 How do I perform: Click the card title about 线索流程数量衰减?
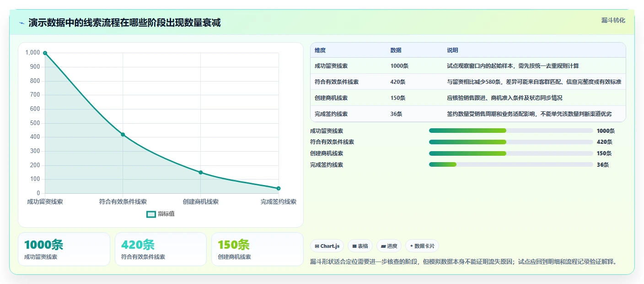[x=124, y=23]
